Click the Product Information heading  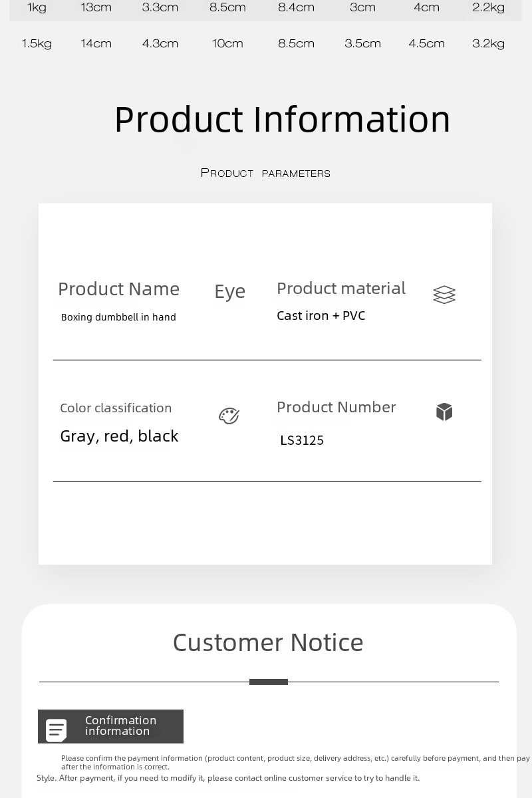(x=282, y=119)
